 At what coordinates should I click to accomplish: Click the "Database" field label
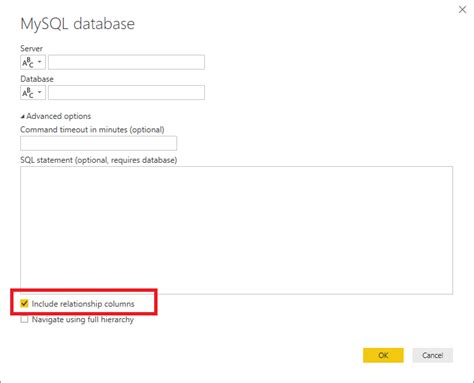click(x=37, y=79)
